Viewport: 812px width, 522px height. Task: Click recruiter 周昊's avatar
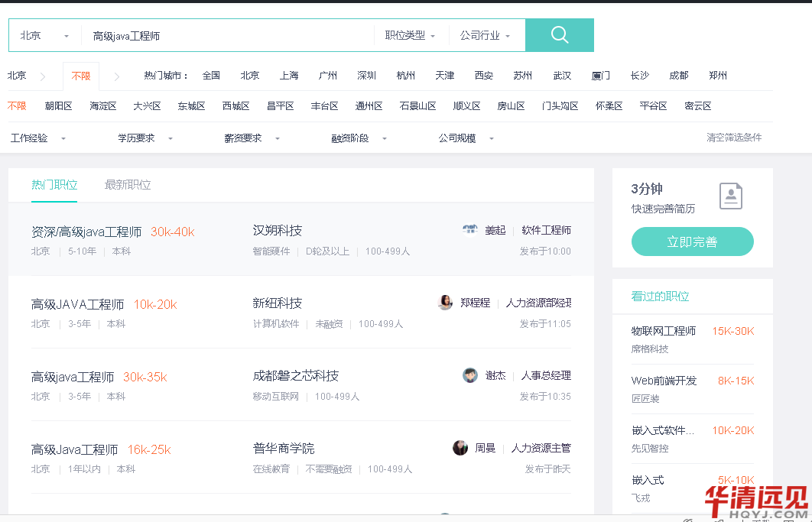click(460, 448)
